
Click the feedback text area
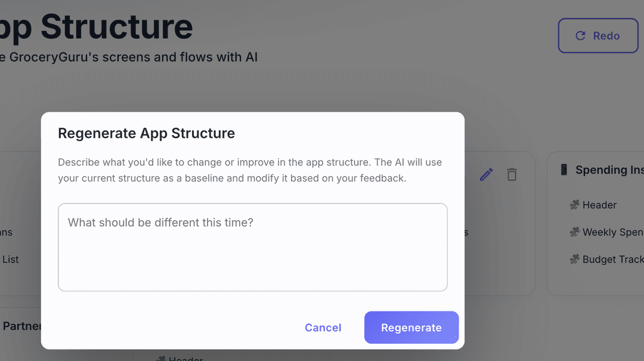252,247
